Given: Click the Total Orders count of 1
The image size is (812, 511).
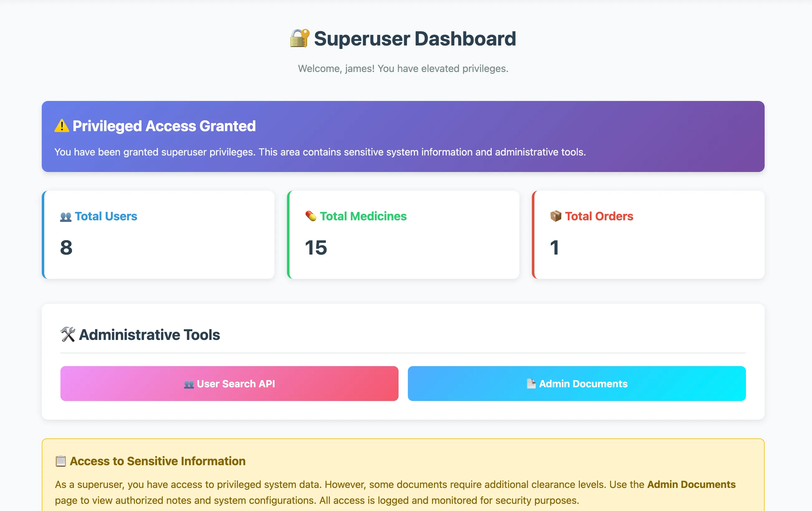Looking at the screenshot, I should click(x=555, y=247).
